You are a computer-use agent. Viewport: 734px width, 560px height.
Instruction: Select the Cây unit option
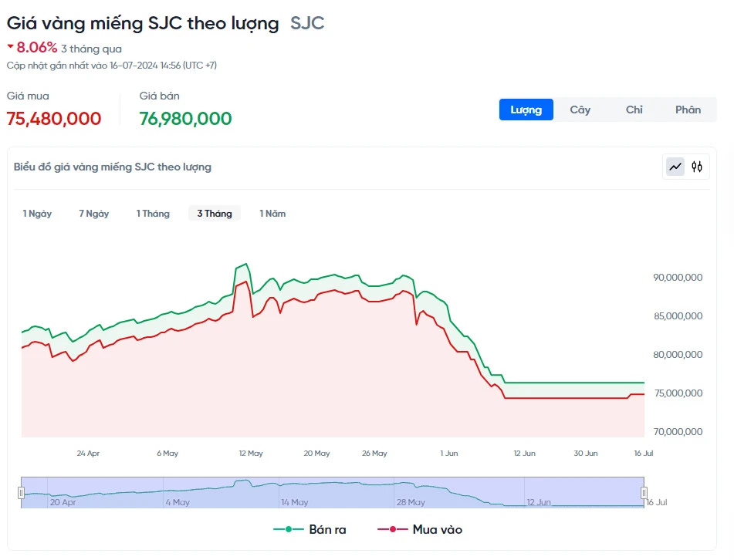(580, 110)
